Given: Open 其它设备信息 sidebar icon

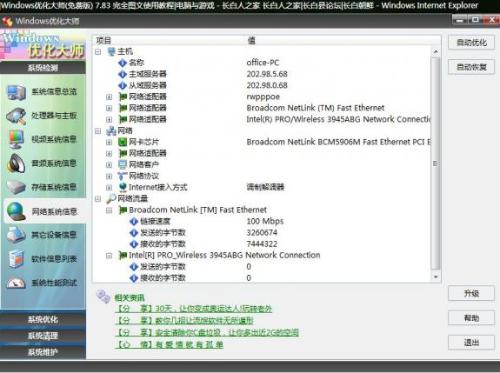Looking at the screenshot, I should 16,235.
